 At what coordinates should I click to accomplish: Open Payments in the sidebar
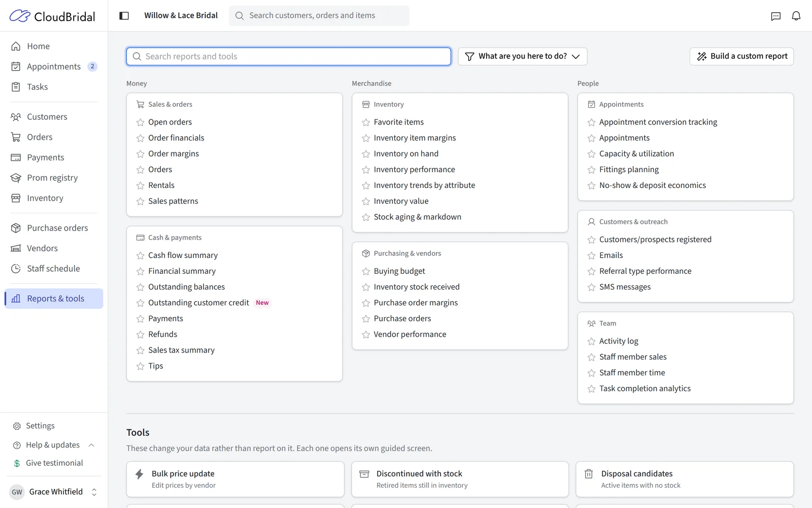(53, 157)
